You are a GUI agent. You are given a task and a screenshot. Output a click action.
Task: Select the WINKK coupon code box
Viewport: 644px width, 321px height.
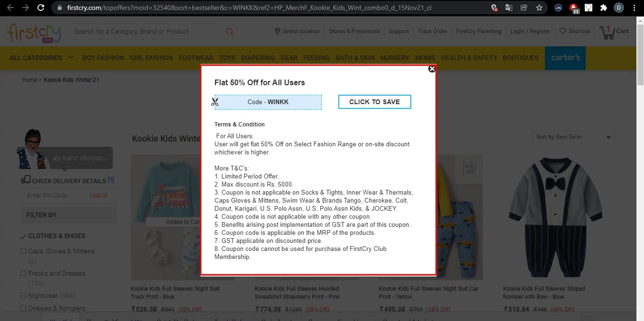click(268, 102)
